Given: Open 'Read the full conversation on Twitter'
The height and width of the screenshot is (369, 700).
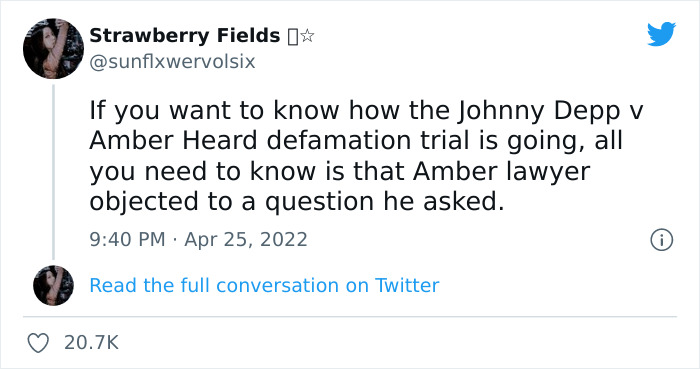Looking at the screenshot, I should point(264,286).
